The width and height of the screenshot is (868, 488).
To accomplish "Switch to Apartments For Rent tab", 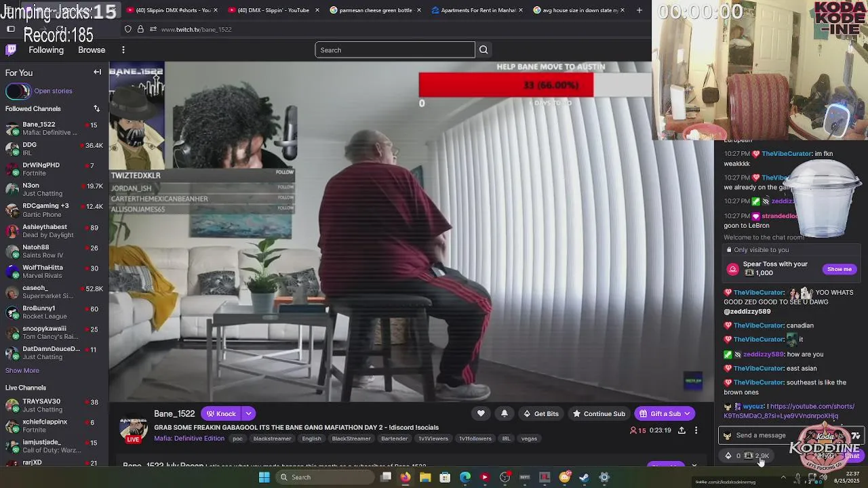I will click(x=476, y=10).
